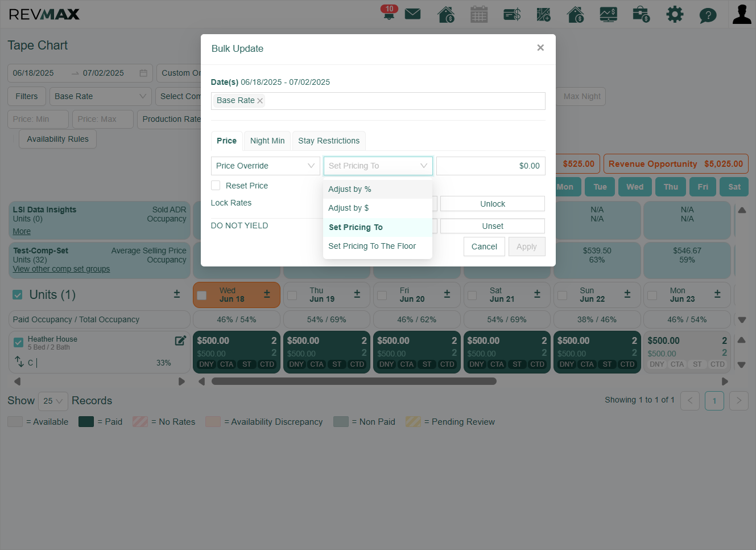Image resolution: width=756 pixels, height=550 pixels.
Task: Uncheck the Heather House unit checkbox
Action: point(18,343)
